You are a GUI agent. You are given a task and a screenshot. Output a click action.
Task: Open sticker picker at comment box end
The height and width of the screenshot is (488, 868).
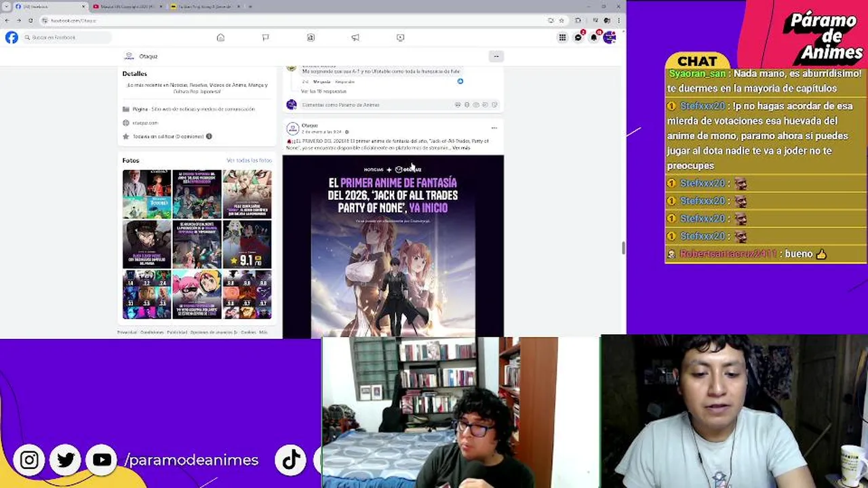494,104
